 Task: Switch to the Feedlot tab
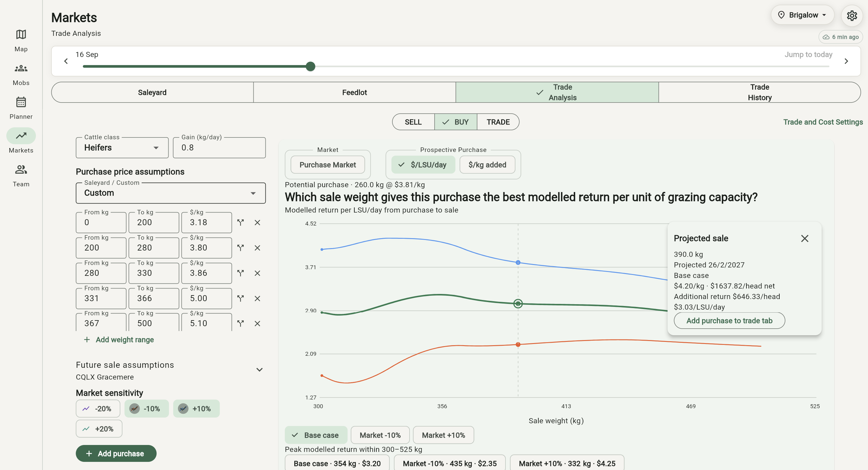(354, 92)
